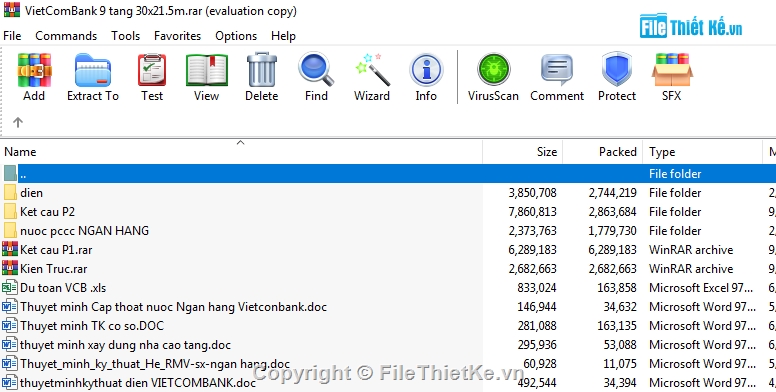
Task: Select the file name 'dien'
Action: 31,193
